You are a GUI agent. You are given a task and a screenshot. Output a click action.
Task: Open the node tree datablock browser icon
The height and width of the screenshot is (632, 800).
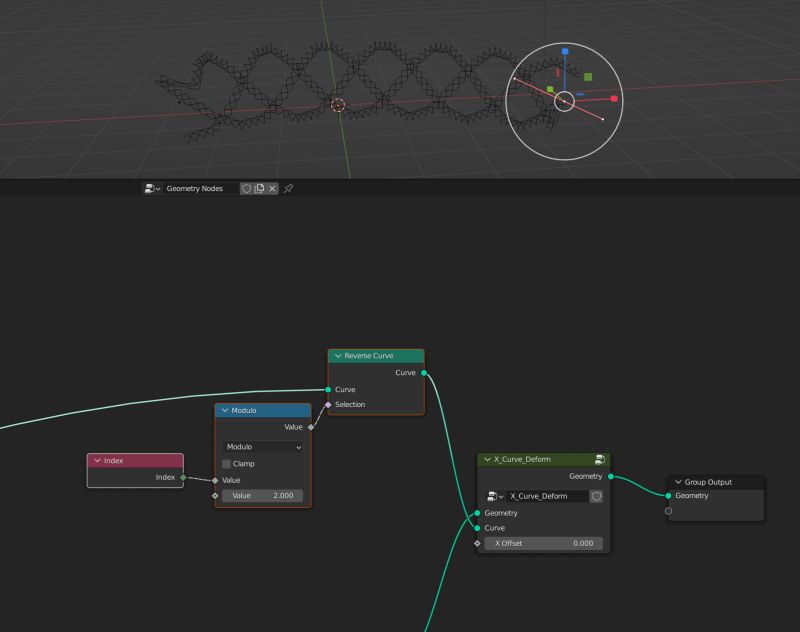151,188
